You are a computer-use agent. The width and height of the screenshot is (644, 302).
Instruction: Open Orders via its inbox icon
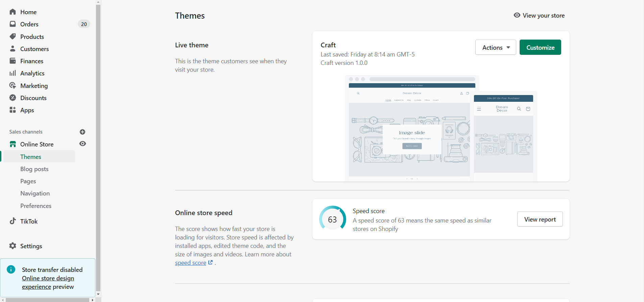[x=13, y=24]
